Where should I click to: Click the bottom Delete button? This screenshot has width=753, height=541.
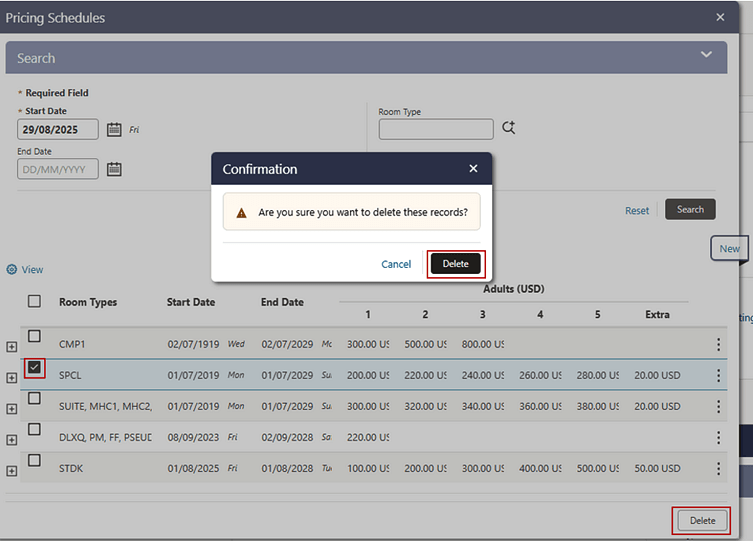point(702,520)
